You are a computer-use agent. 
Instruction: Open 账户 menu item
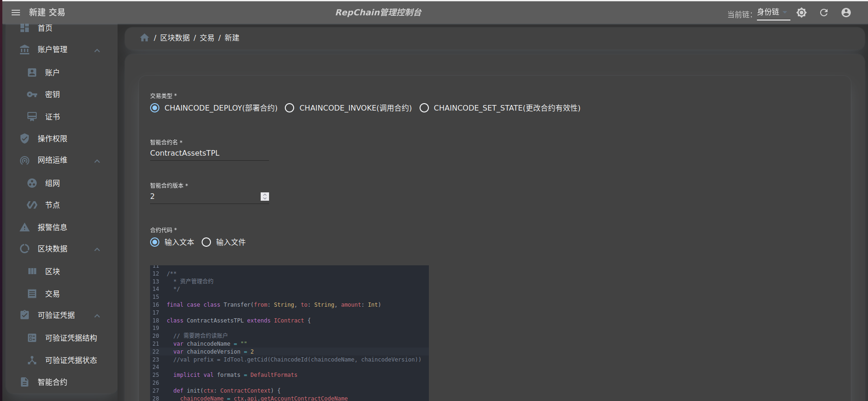click(x=52, y=72)
